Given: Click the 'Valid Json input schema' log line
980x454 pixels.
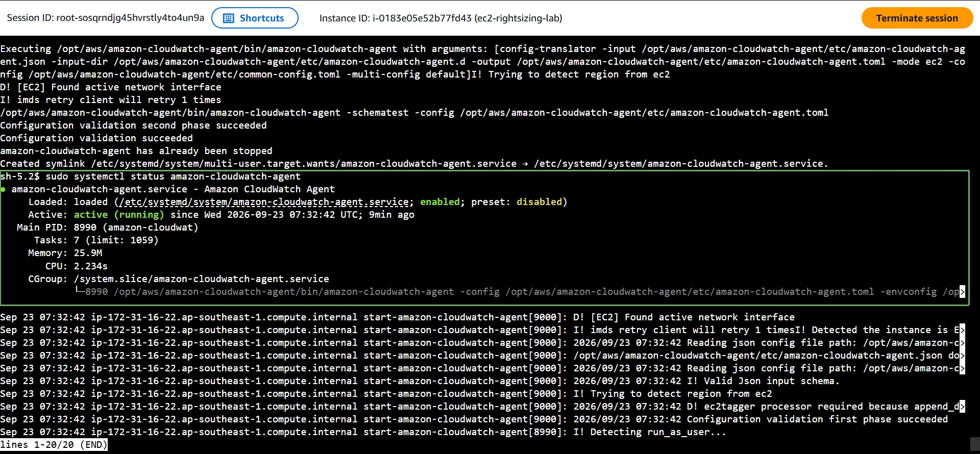Looking at the screenshot, I should [x=420, y=381].
